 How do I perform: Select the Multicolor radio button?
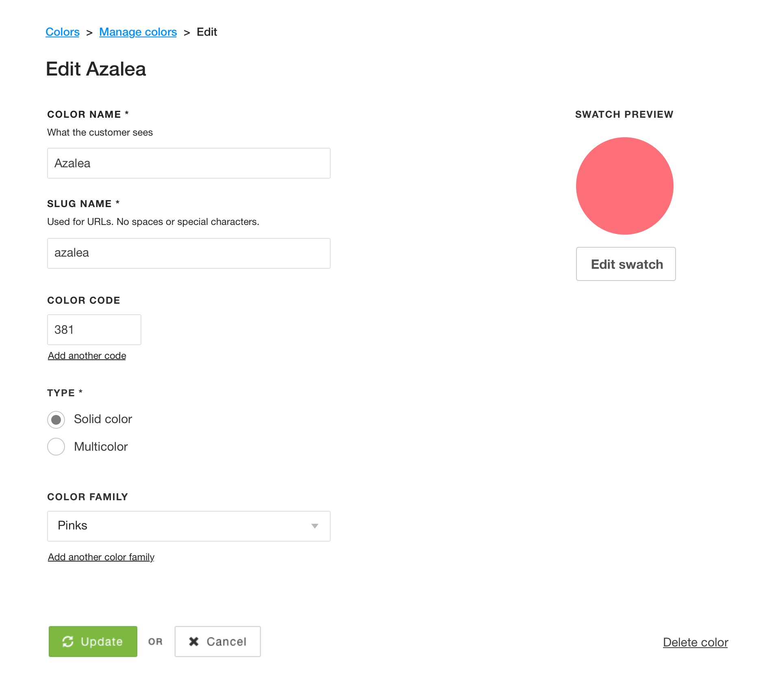[x=56, y=446]
